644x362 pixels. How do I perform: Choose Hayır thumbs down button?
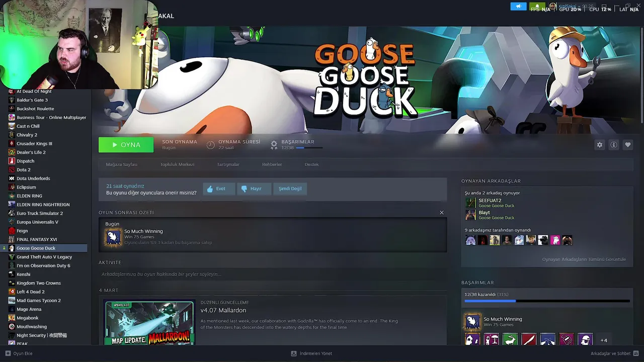point(254,189)
